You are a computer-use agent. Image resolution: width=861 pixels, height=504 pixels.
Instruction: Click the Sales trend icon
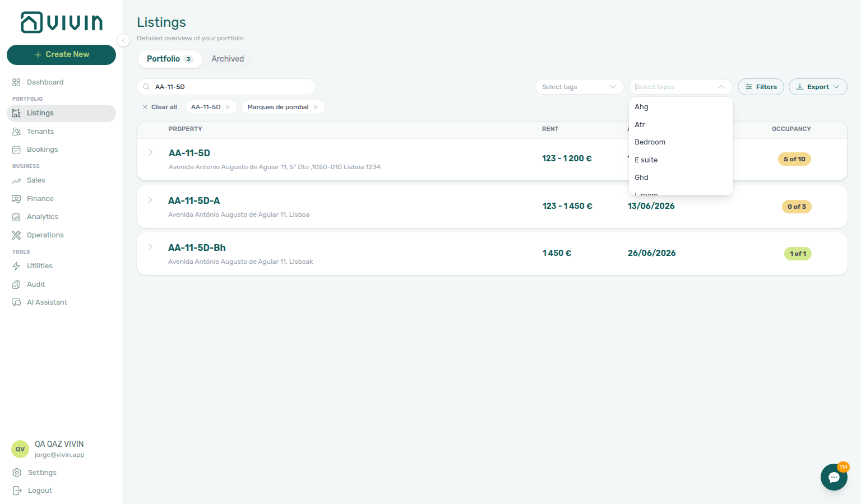[16, 180]
